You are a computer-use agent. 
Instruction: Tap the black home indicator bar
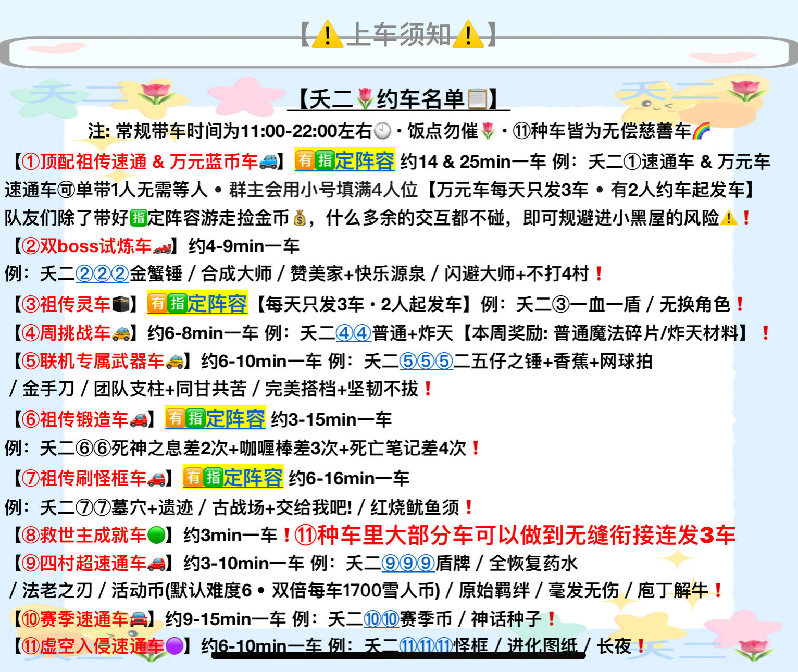[x=398, y=655]
